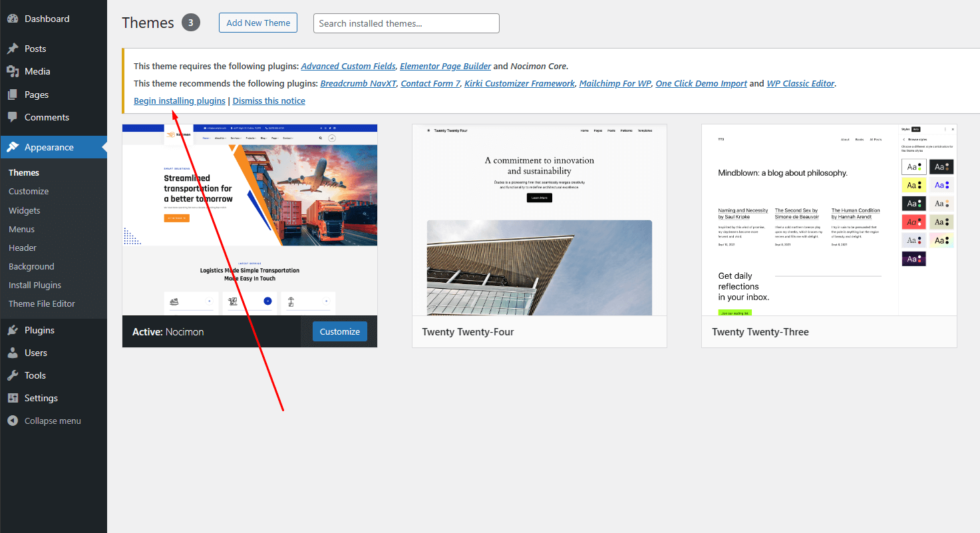The image size is (980, 533).
Task: Click the Tools wrench icon
Action: point(13,375)
